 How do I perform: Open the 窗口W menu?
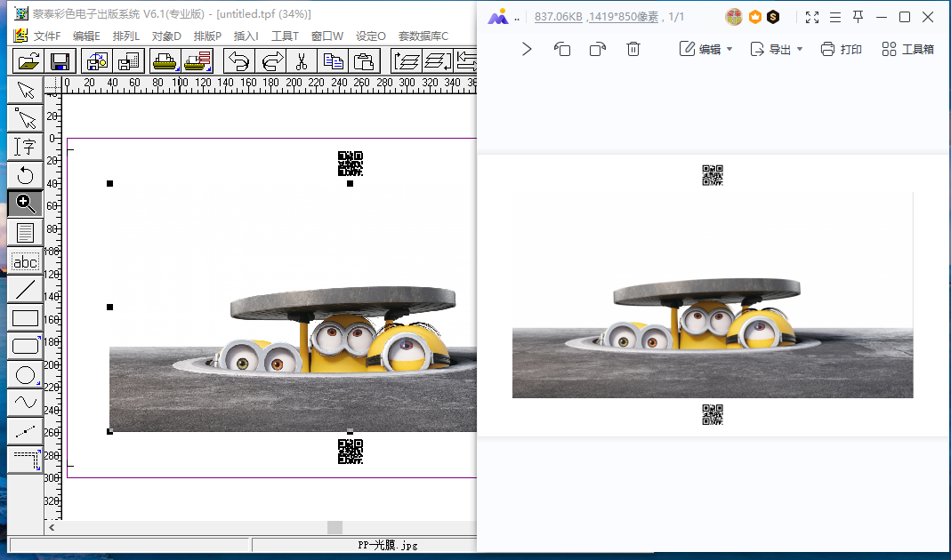coord(326,36)
